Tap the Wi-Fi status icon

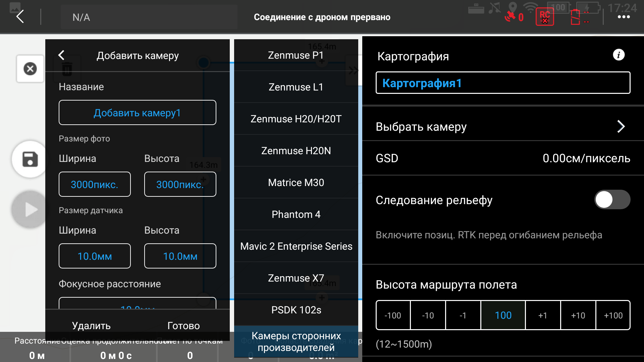click(530, 7)
